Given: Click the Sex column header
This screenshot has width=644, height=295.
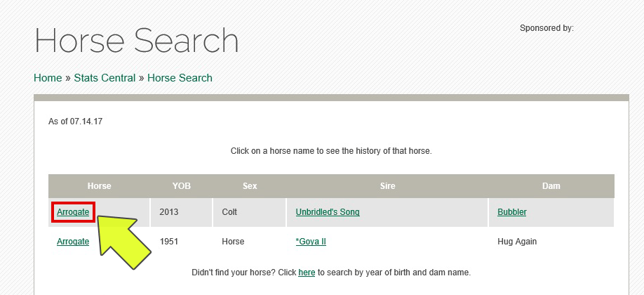Looking at the screenshot, I should point(250,186).
